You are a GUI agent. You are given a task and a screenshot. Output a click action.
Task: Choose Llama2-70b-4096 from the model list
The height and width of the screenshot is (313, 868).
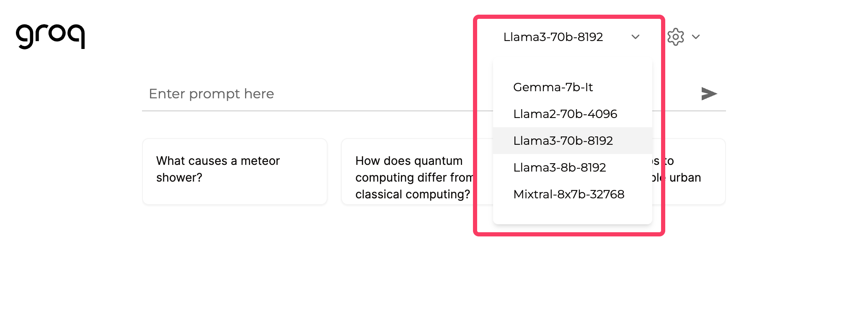pos(565,114)
